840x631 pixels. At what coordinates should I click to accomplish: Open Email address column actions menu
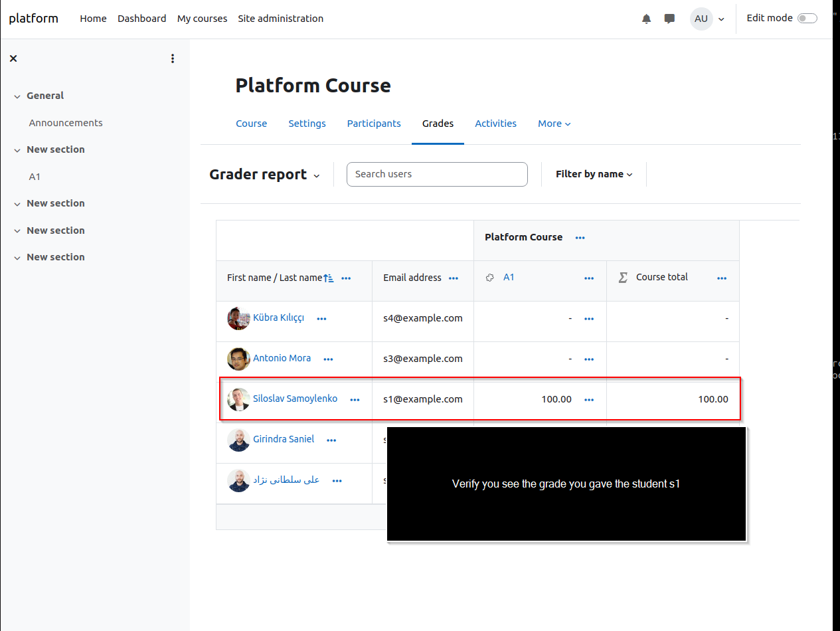[x=454, y=278]
